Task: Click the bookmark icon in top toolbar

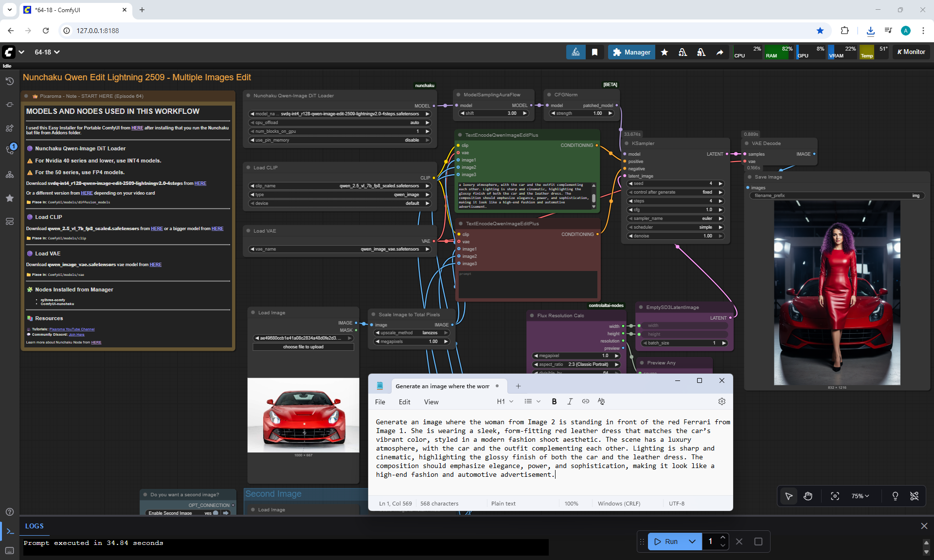Action: (x=594, y=52)
